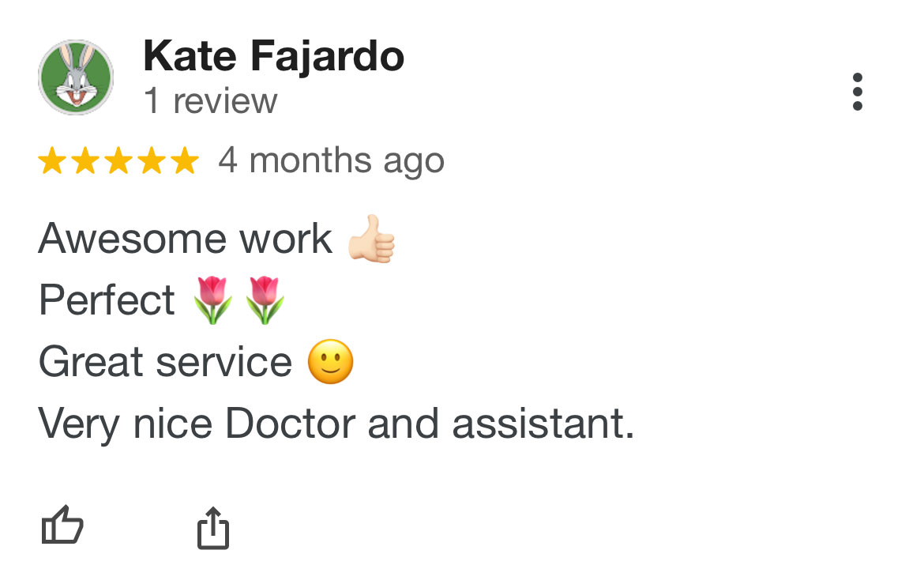The image size is (924, 584).
Task: Click the "Awesome work" review text
Action: click(x=185, y=238)
